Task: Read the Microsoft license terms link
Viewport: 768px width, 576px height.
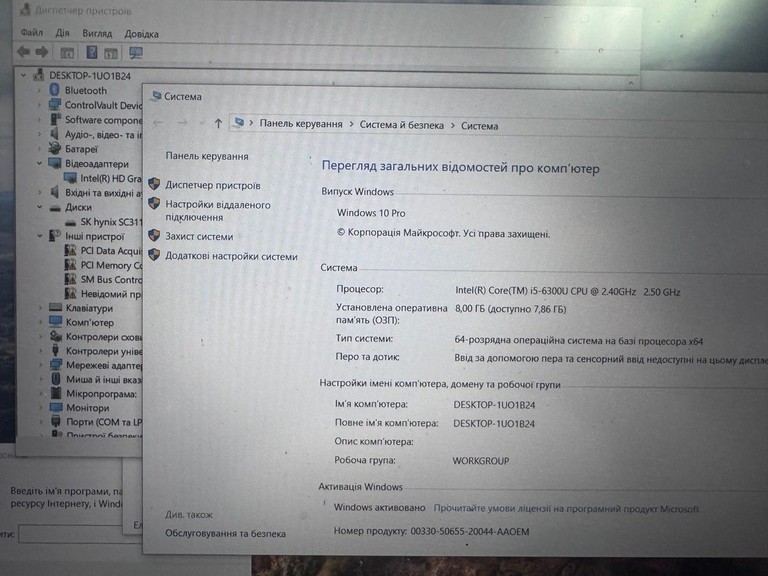Action: (x=566, y=509)
